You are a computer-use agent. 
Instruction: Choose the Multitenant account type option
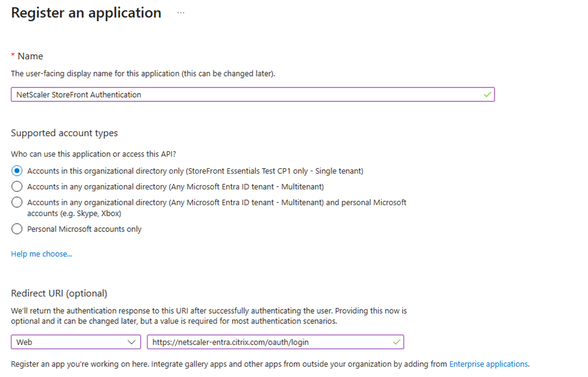point(17,186)
